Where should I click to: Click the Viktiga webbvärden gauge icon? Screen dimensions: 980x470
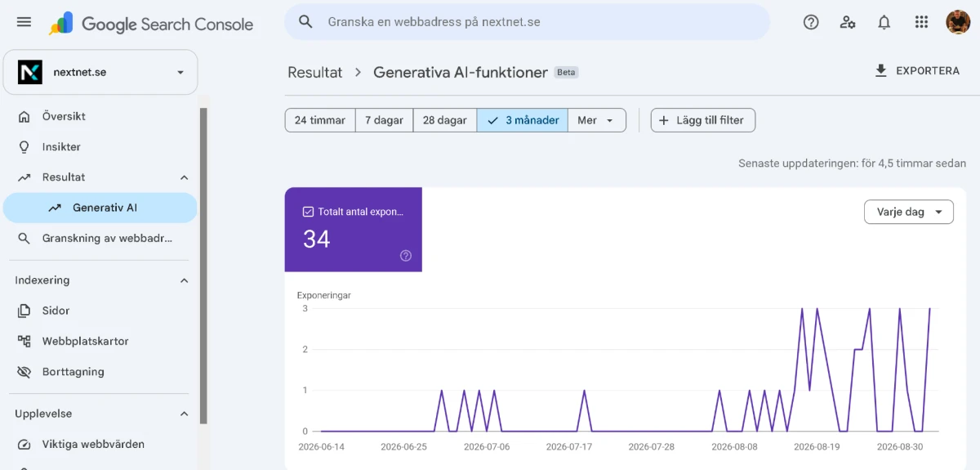(24, 445)
